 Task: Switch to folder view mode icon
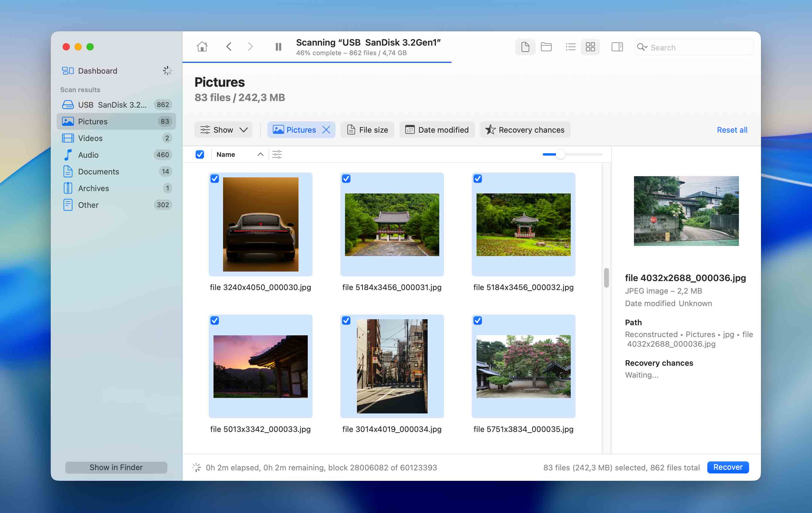[x=546, y=47]
